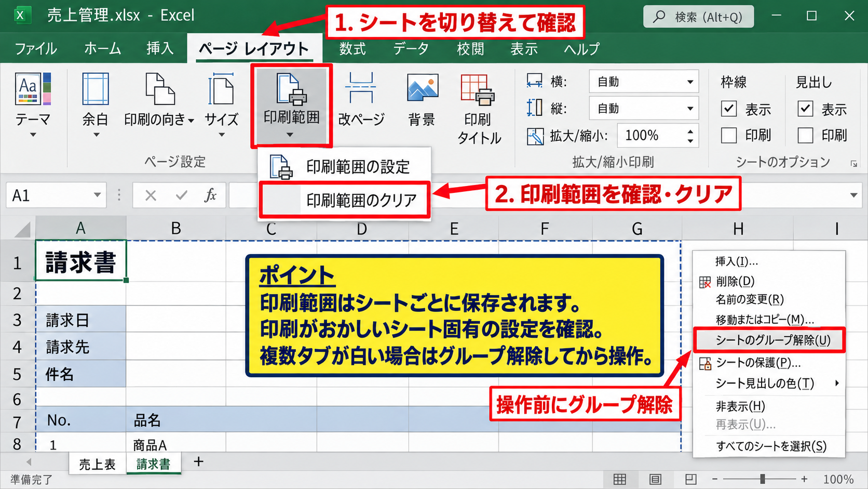Switch to the 売上表 sheet tab

[x=97, y=464]
